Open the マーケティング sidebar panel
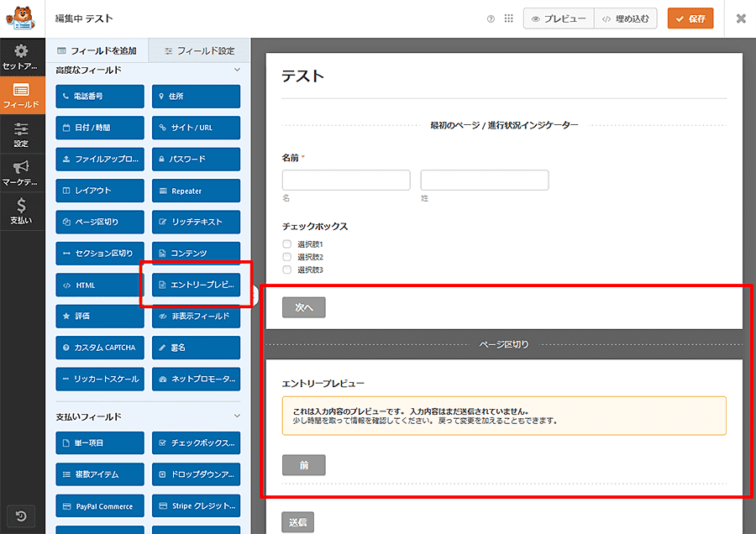The height and width of the screenshot is (534, 756). coord(22,173)
